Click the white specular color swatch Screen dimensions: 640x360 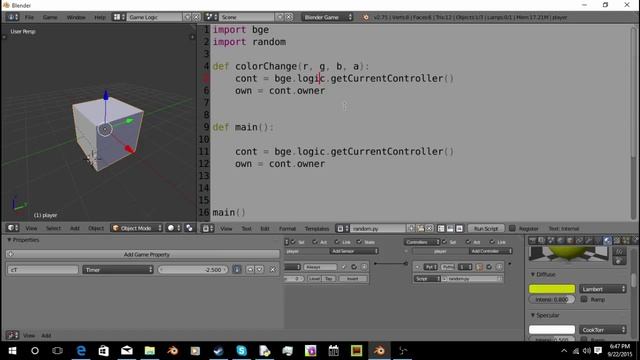point(552,329)
